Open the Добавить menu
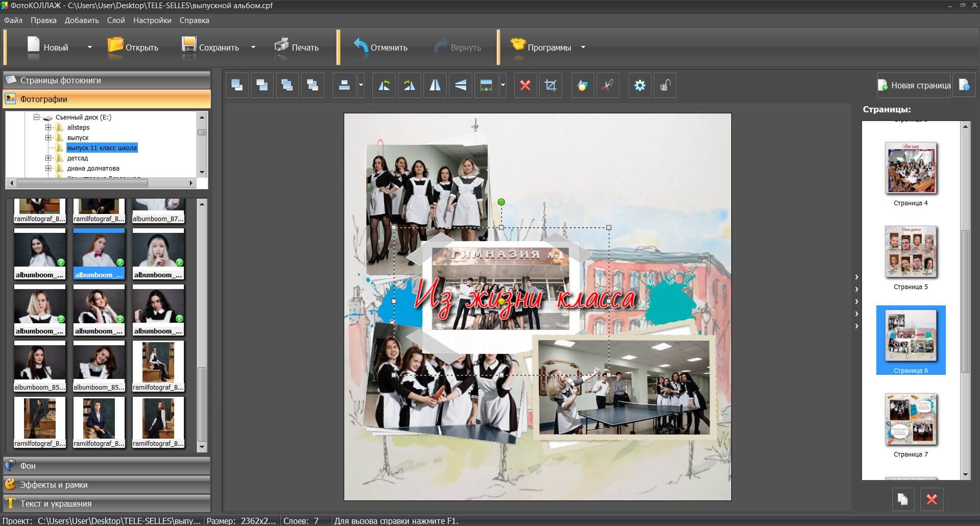Screen dimensions: 980x526 (82, 20)
